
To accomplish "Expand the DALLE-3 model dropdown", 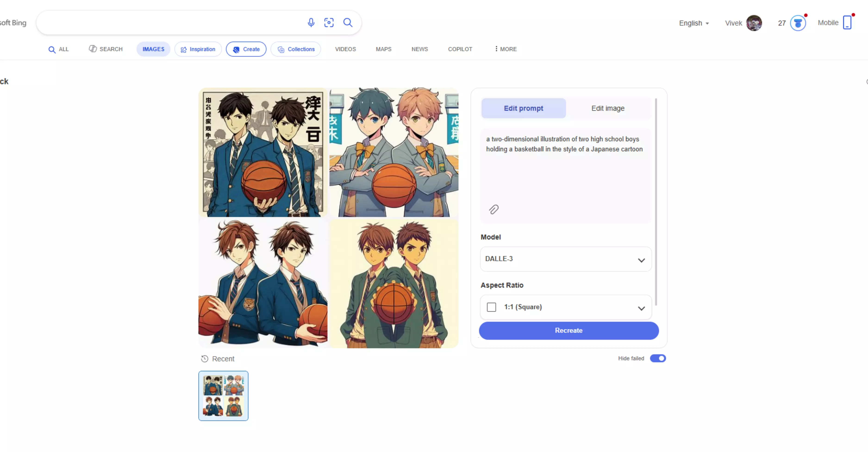I will 566,259.
